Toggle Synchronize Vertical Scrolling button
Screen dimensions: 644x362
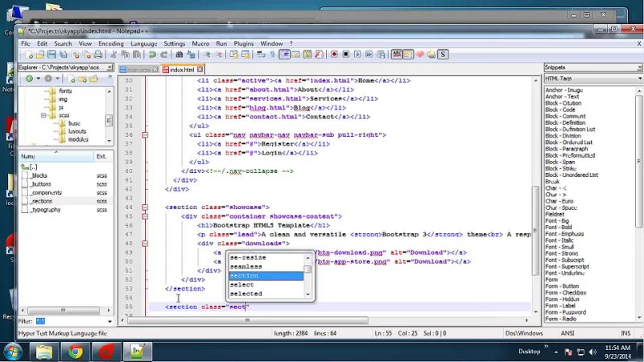[233, 55]
